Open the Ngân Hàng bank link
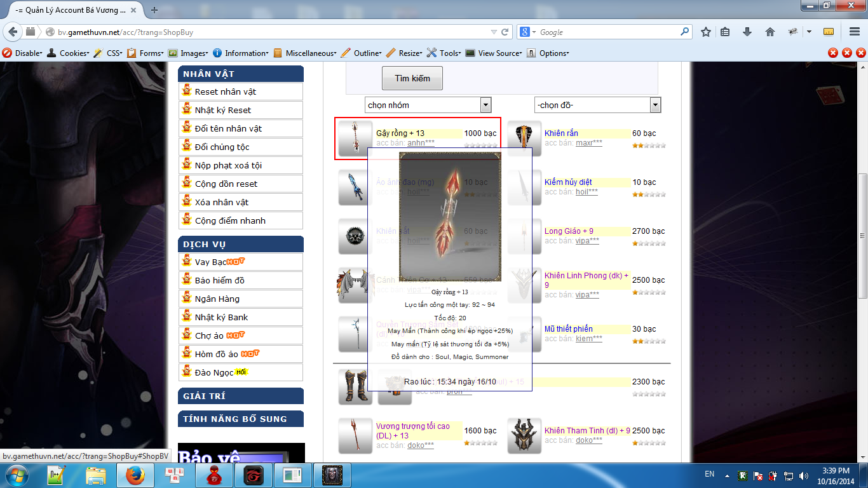The width and height of the screenshot is (868, 488). [x=217, y=299]
